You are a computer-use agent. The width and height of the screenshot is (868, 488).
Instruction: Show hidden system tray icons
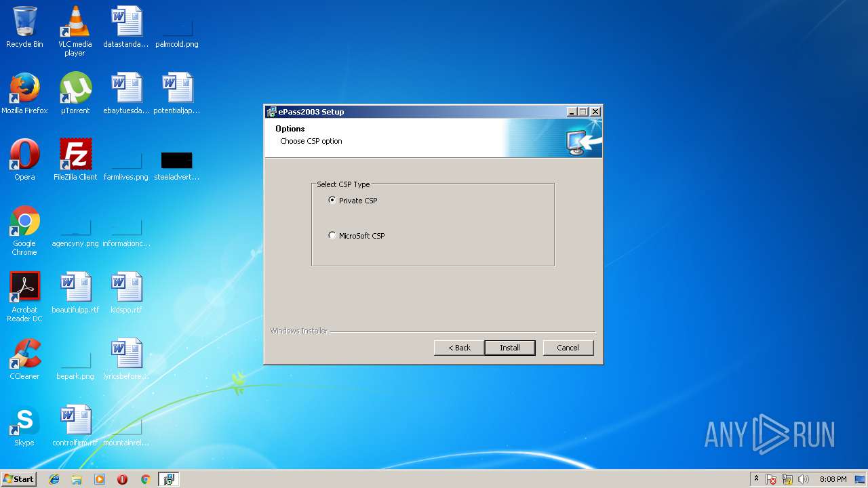pyautogui.click(x=756, y=479)
